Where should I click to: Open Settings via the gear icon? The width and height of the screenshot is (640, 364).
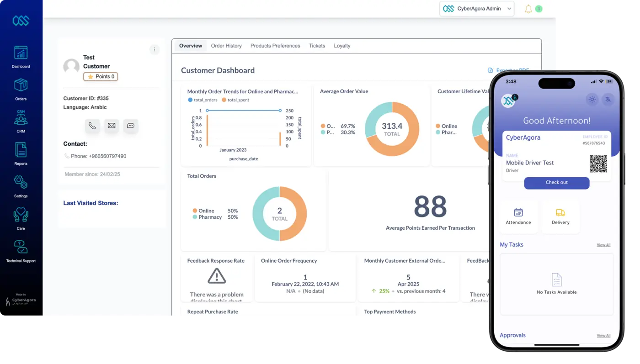pos(20,182)
